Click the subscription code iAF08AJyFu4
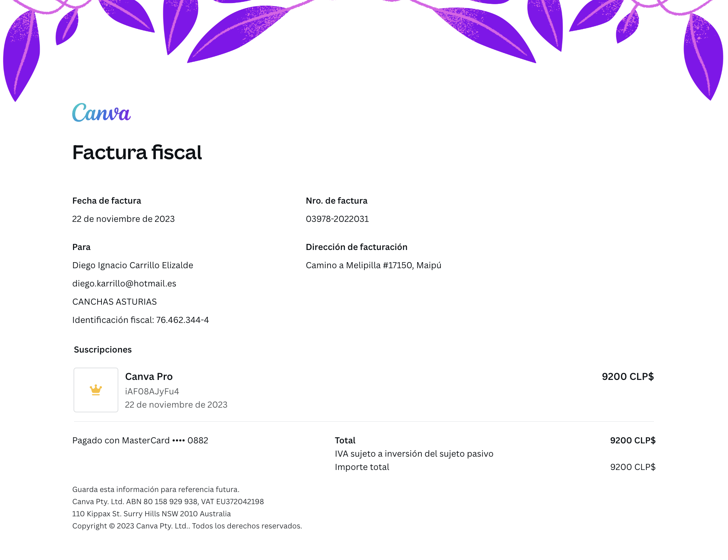 [152, 391]
